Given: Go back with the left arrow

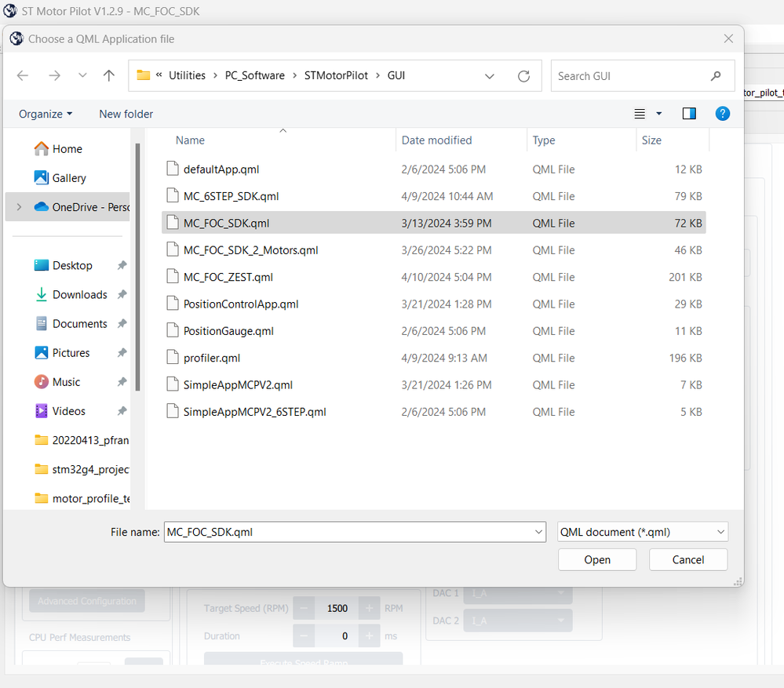Looking at the screenshot, I should [x=23, y=76].
